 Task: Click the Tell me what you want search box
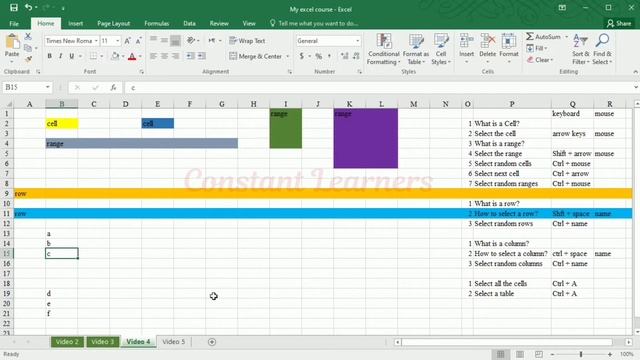coord(314,23)
